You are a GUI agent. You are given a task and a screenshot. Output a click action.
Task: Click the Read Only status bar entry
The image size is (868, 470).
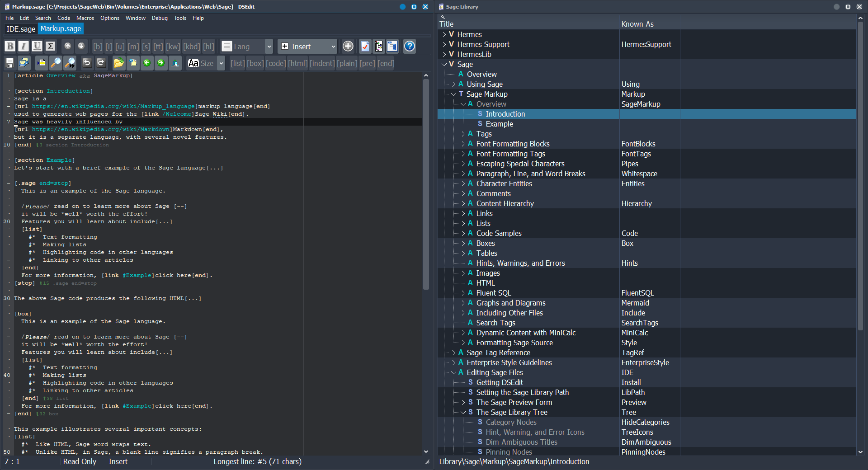click(80, 461)
